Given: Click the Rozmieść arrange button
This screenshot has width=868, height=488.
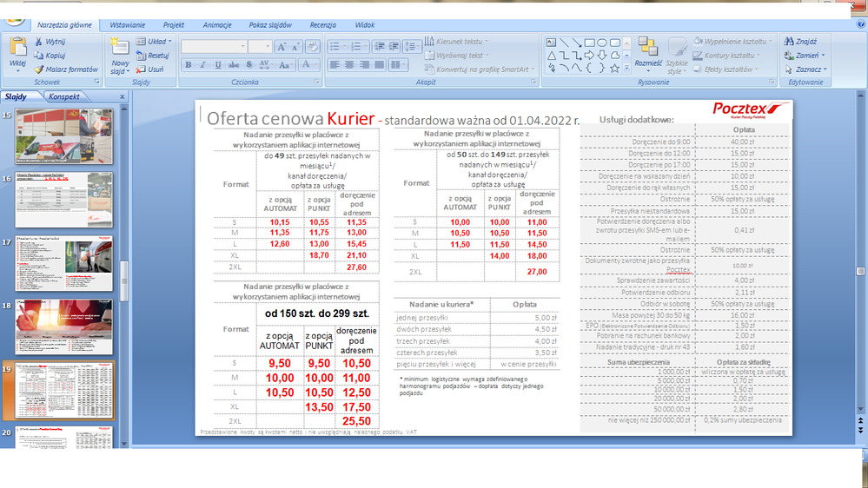Looking at the screenshot, I should tap(647, 53).
